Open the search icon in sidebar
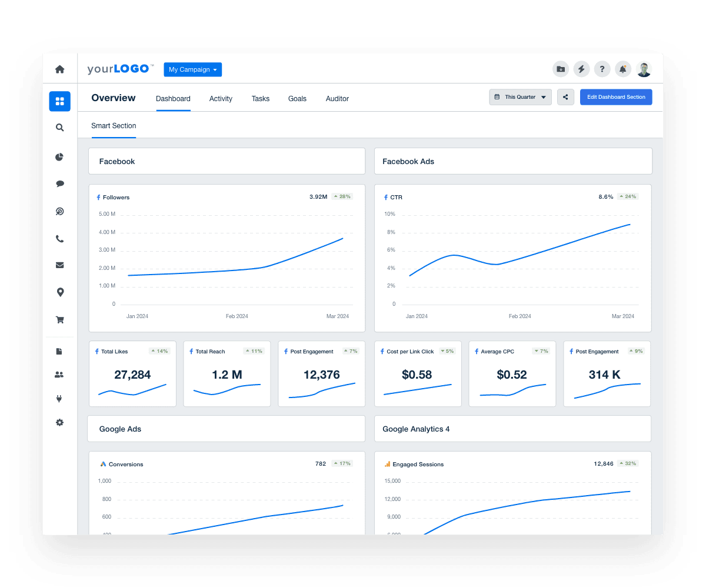Screen dimensions: 706x588 (x=59, y=128)
